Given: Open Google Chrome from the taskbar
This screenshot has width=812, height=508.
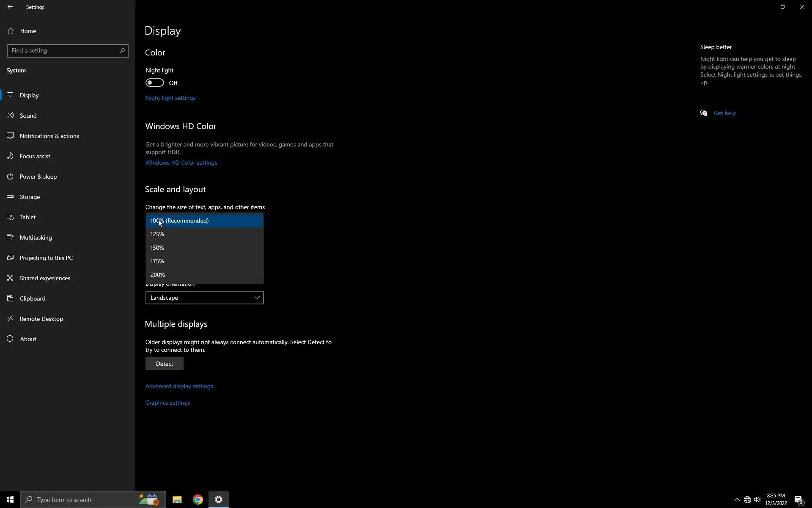Looking at the screenshot, I should click(198, 500).
